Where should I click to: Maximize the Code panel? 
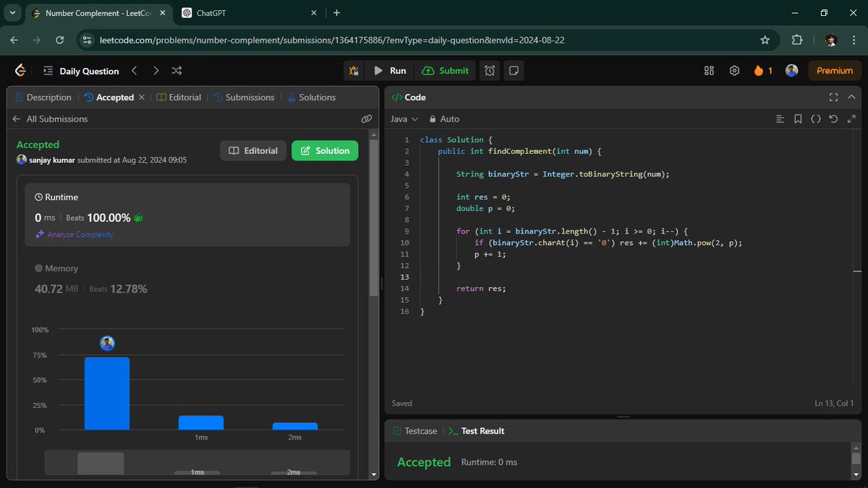point(833,98)
